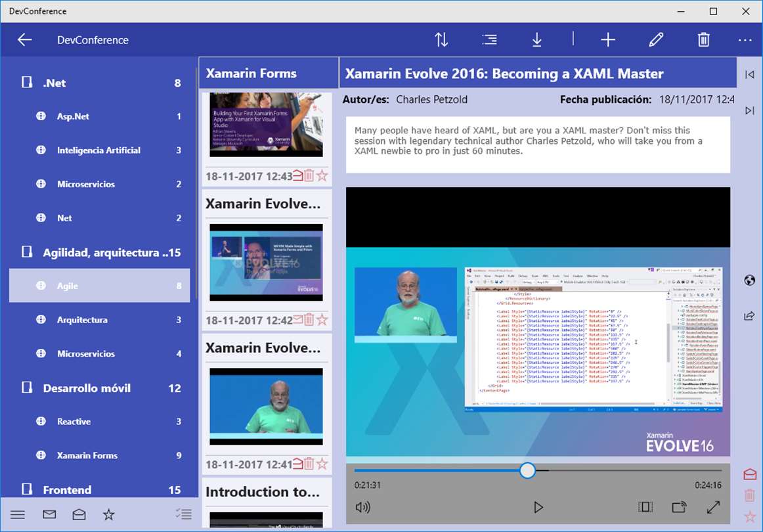Mark the 18-11-2017 12:41 item as read
Screen dimensions: 763x532
pos(298,464)
